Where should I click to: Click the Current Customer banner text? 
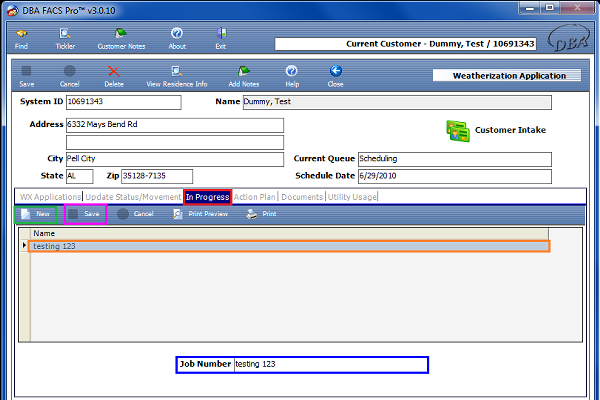point(440,44)
